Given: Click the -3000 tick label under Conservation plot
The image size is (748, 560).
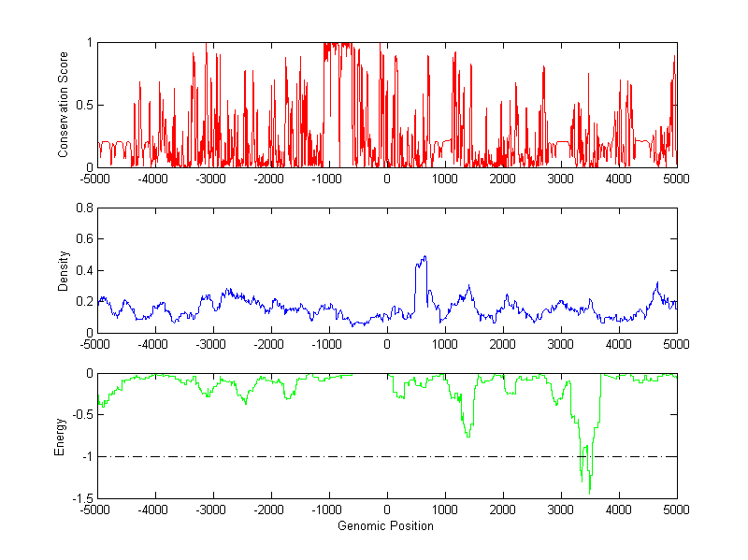Looking at the screenshot, I should coord(213,179).
